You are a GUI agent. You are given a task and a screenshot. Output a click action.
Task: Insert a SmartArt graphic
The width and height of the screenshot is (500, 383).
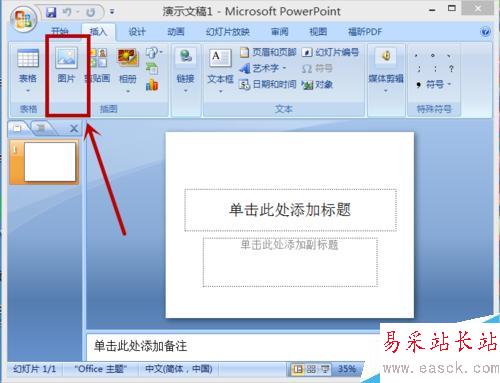click(x=152, y=68)
